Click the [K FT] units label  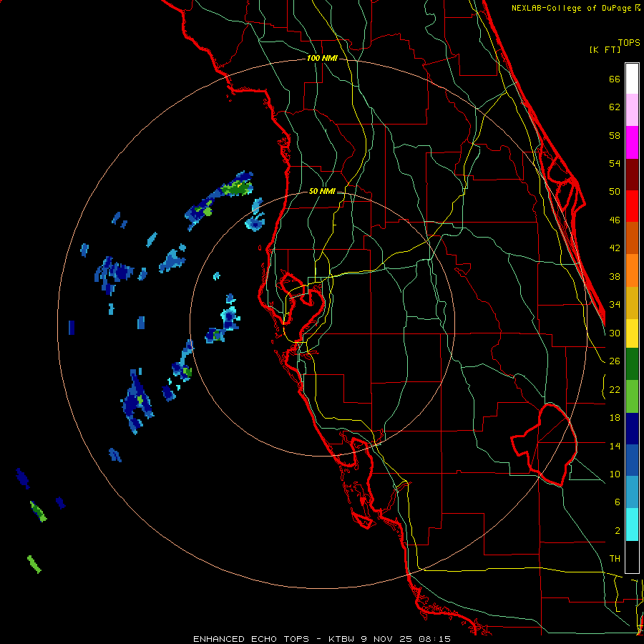click(605, 49)
